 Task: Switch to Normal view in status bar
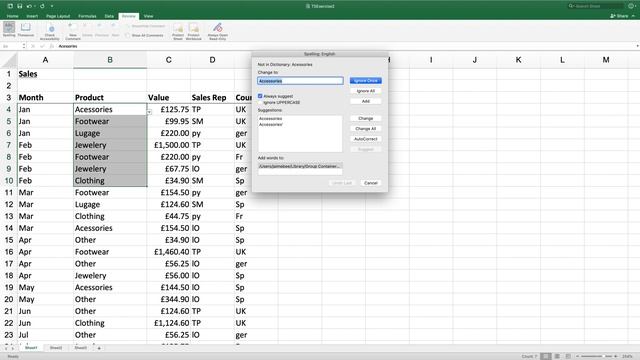[546, 356]
